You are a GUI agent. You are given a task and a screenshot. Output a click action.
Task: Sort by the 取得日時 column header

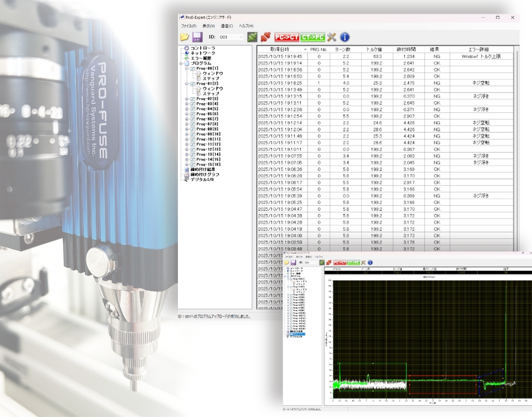pyautogui.click(x=280, y=49)
